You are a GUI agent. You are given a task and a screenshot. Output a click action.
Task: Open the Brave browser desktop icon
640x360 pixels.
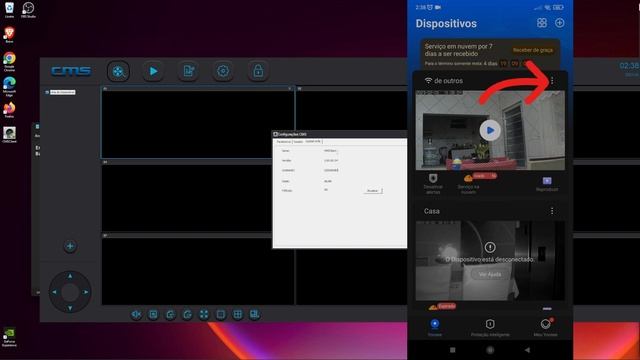(x=9, y=34)
